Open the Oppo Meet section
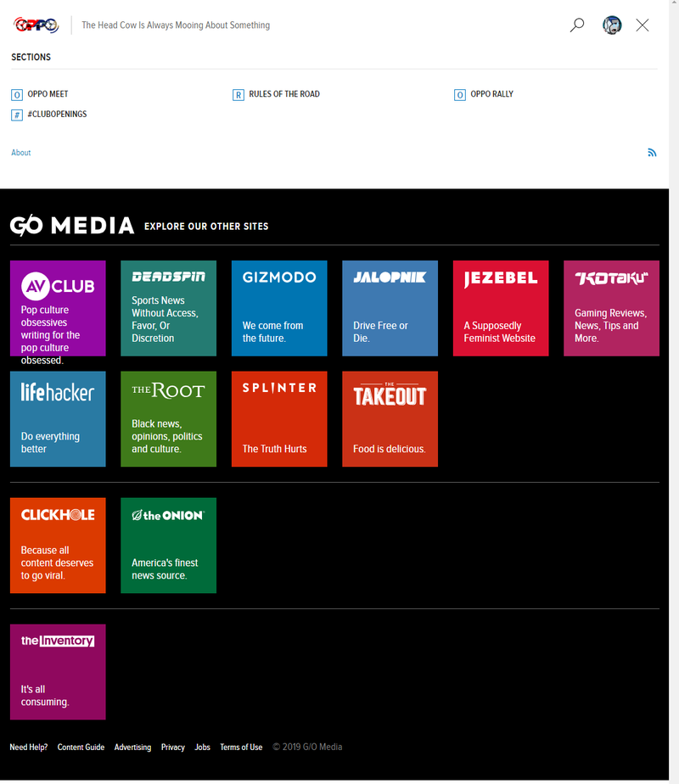Image resolution: width=679 pixels, height=784 pixels. tap(48, 94)
